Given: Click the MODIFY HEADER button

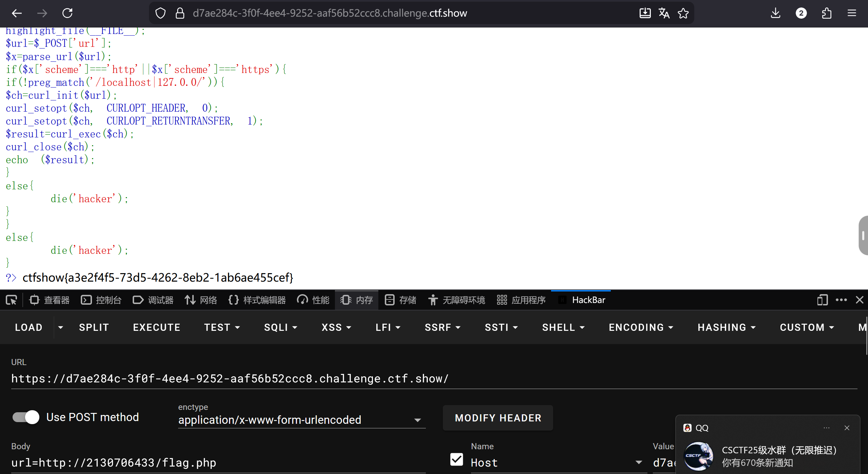Looking at the screenshot, I should 498,418.
